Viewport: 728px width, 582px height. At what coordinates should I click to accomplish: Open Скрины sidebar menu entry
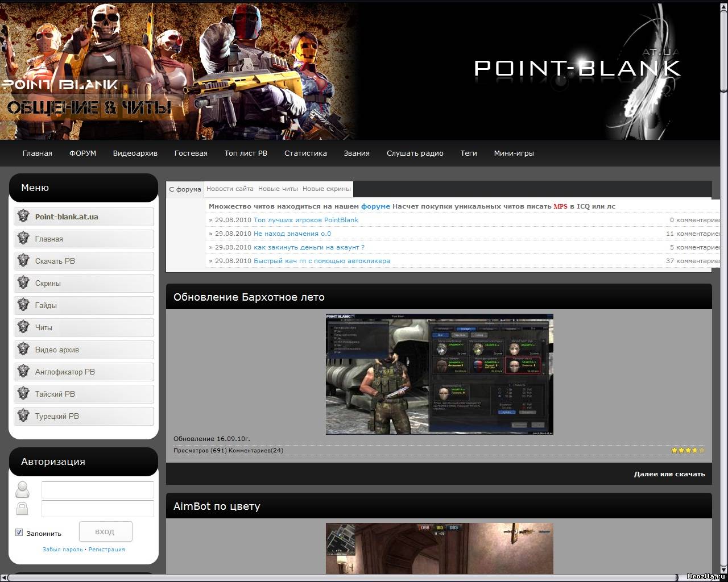(84, 283)
